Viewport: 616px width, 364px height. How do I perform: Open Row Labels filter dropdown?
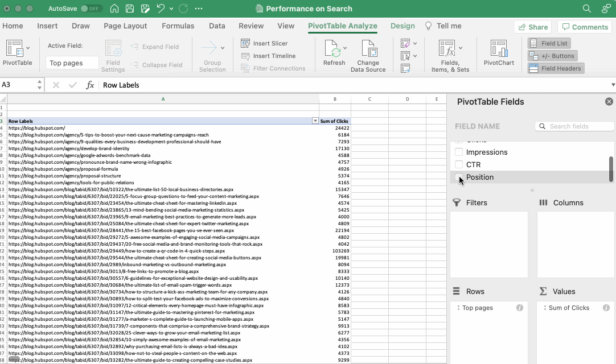(x=315, y=121)
